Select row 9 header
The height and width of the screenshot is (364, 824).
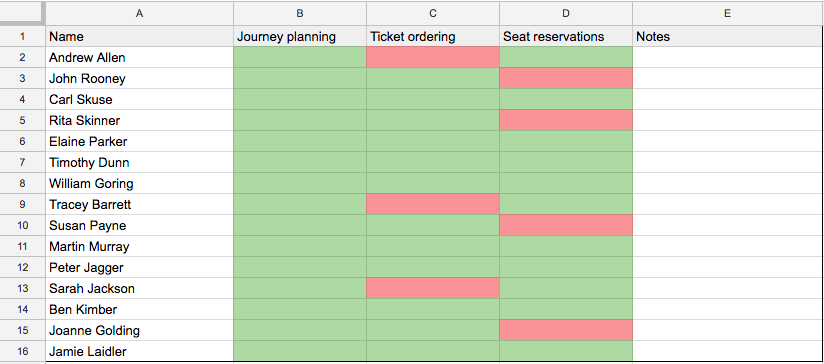(22, 204)
